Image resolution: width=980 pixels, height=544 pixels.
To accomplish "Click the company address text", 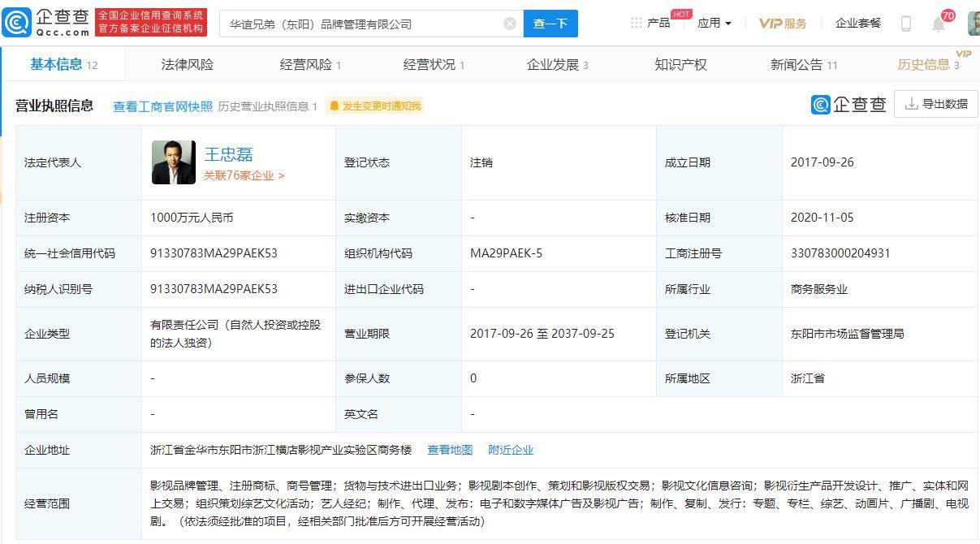I will (281, 450).
